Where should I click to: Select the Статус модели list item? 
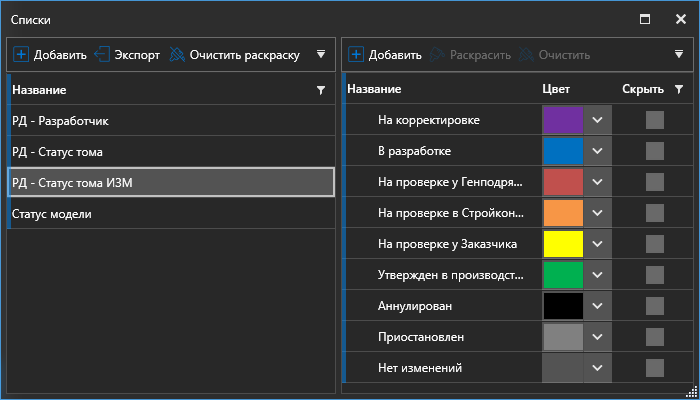click(170, 213)
